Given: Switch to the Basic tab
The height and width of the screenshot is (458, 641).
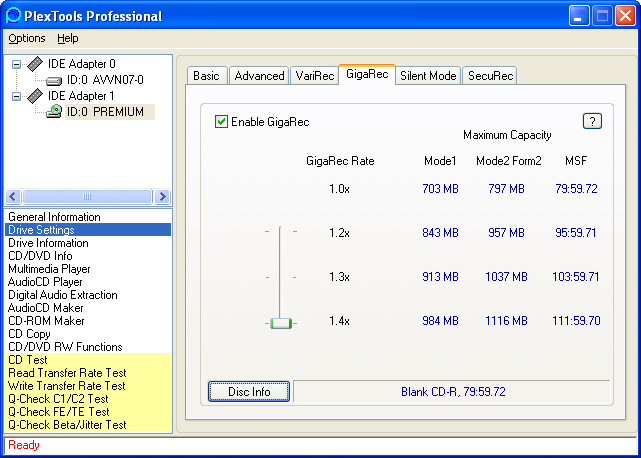Looking at the screenshot, I should 206,76.
